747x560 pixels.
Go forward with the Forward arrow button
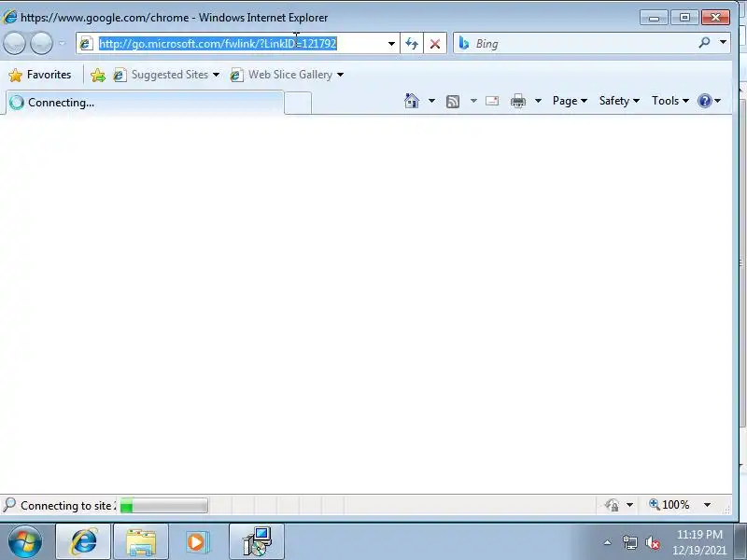click(41, 43)
